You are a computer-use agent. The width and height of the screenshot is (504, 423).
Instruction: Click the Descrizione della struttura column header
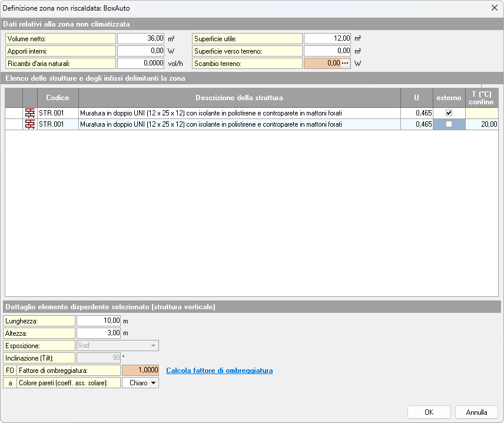tap(239, 98)
